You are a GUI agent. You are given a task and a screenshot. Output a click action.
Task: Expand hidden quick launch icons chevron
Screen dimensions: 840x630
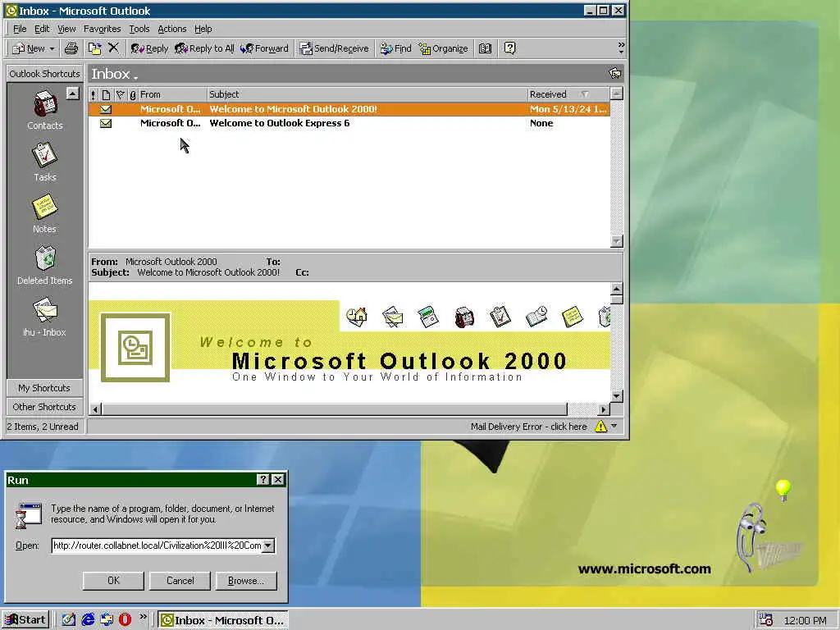tap(143, 617)
